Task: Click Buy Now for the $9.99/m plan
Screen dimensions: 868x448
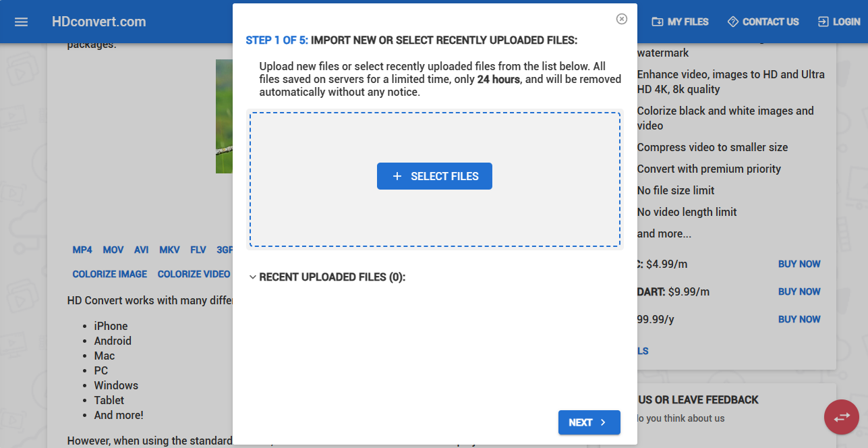Action: click(x=799, y=291)
